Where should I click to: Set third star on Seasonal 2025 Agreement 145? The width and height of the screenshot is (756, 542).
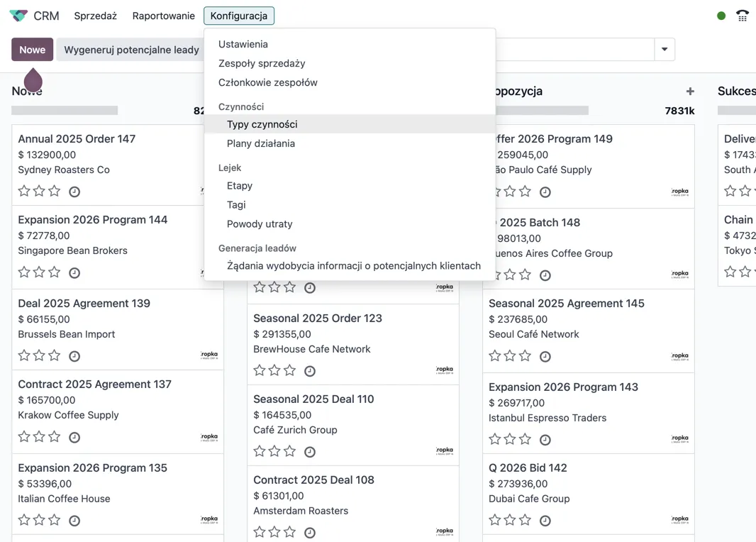[525, 356]
